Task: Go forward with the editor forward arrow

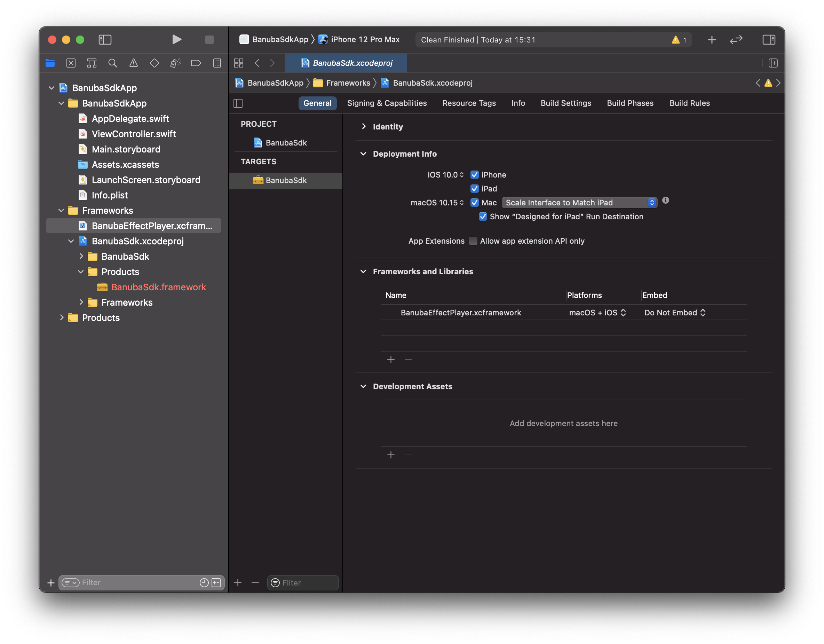Action: pyautogui.click(x=272, y=63)
